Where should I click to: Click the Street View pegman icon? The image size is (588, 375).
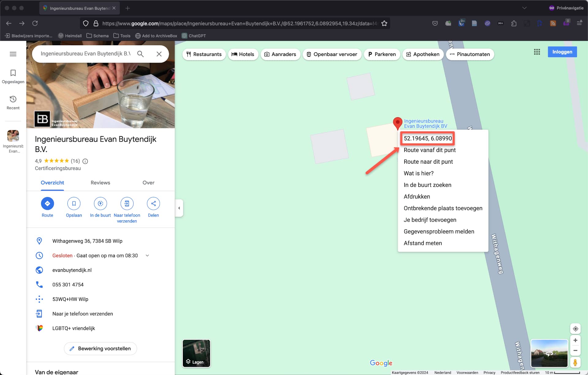[575, 362]
